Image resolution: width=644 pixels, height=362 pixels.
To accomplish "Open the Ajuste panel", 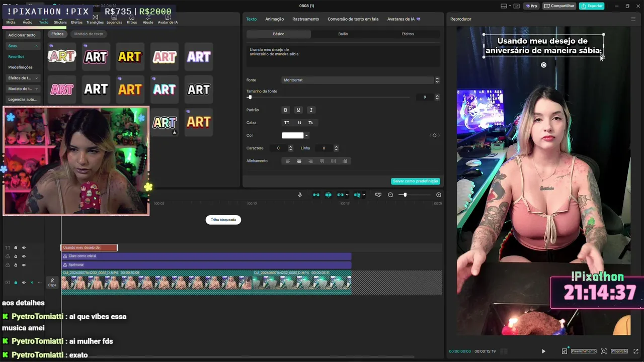I will click(x=148, y=20).
